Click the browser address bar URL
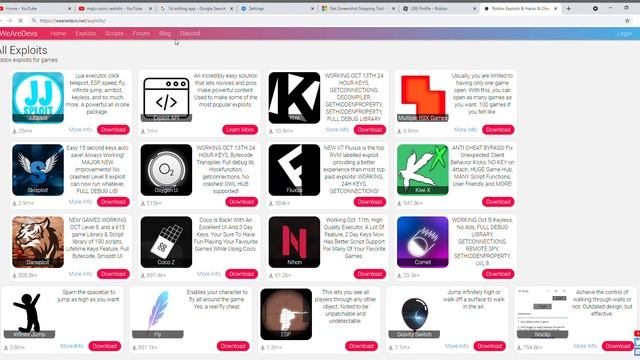Screen dimensions: 640x360 tap(73, 20)
